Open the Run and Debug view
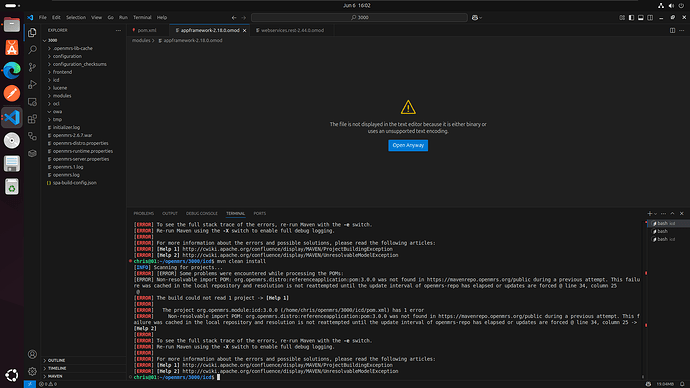This screenshot has height=388, width=690. click(32, 84)
